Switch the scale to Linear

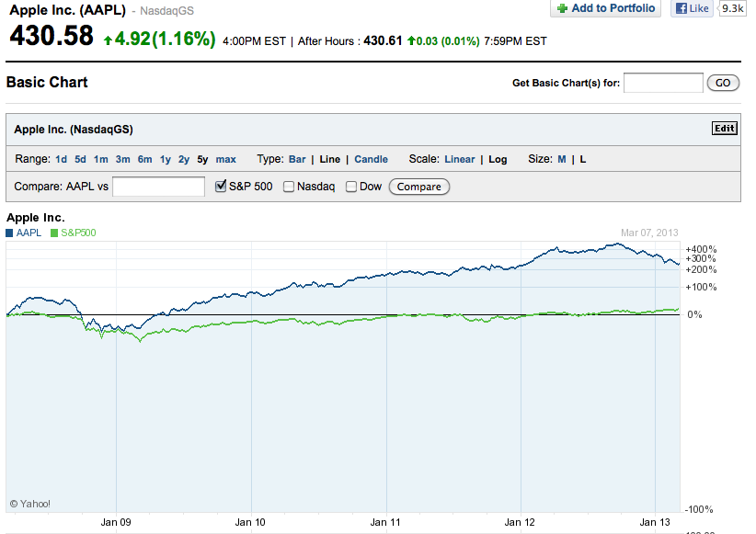tap(459, 159)
